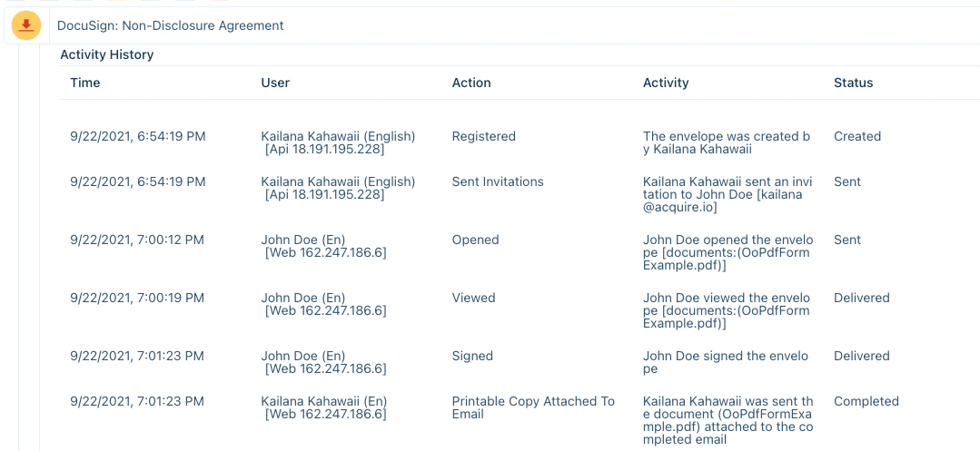Select the Registered action cell
This screenshot has width=980, height=451.
(484, 136)
